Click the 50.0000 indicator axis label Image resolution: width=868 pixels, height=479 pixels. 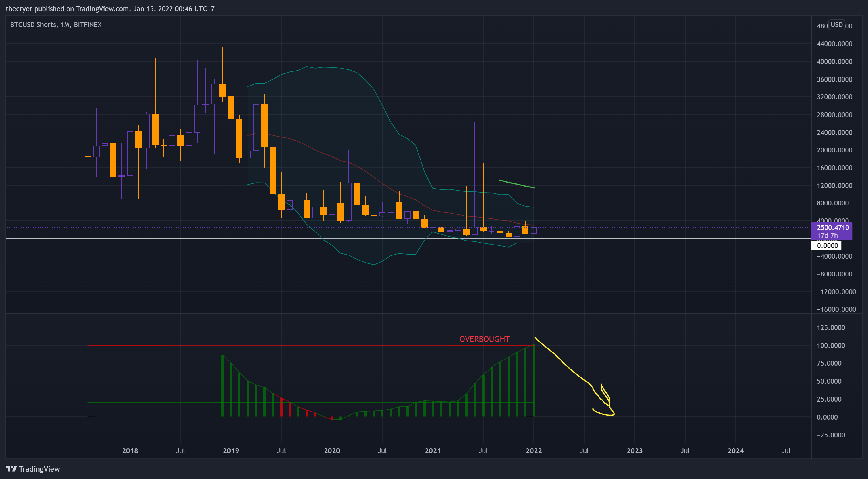coord(829,381)
